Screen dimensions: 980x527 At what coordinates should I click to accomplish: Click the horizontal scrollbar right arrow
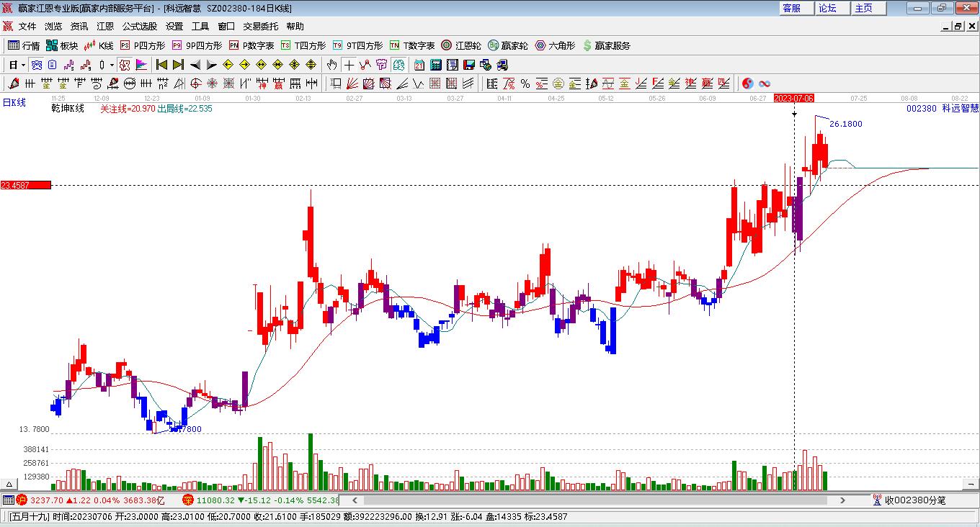point(842,500)
